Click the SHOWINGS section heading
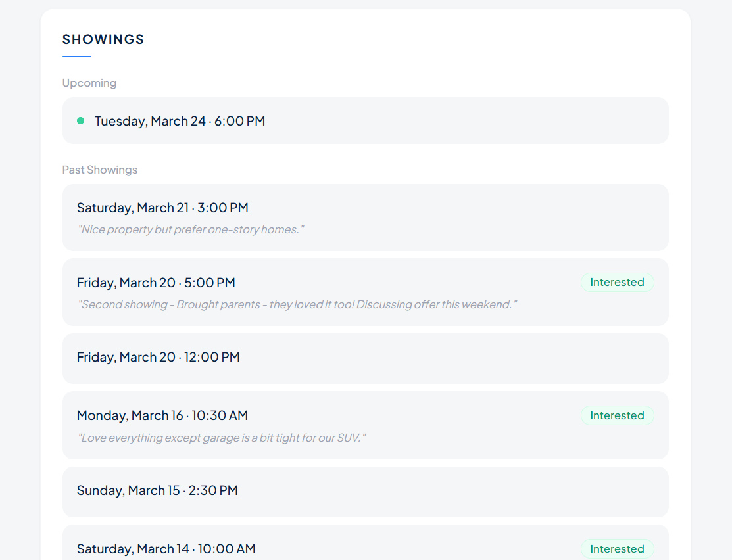This screenshot has width=732, height=560. [103, 39]
